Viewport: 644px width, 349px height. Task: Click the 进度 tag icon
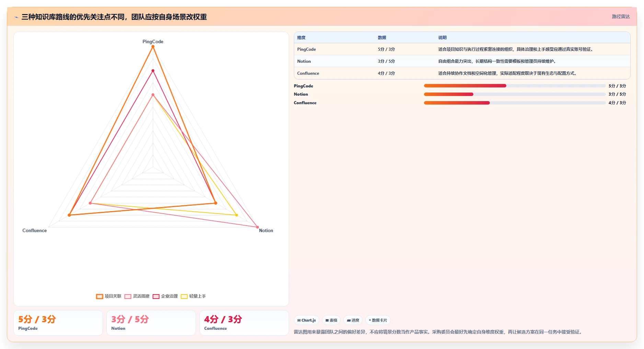point(349,320)
